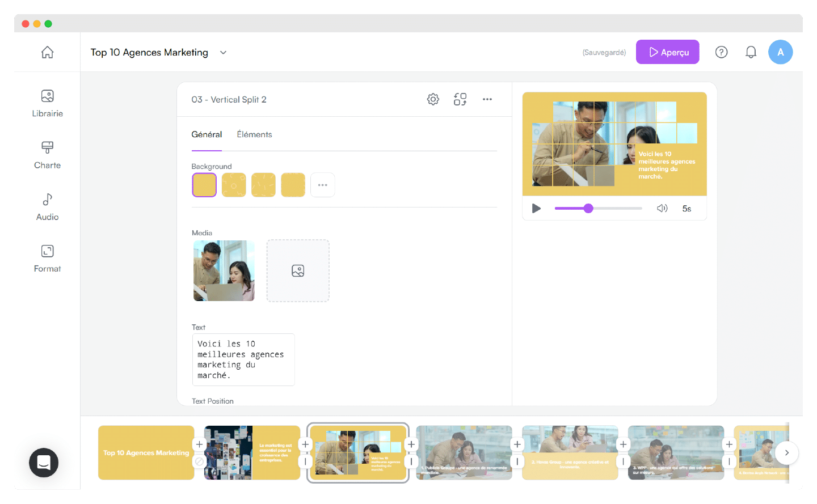Mute the preview volume icon

(x=662, y=209)
